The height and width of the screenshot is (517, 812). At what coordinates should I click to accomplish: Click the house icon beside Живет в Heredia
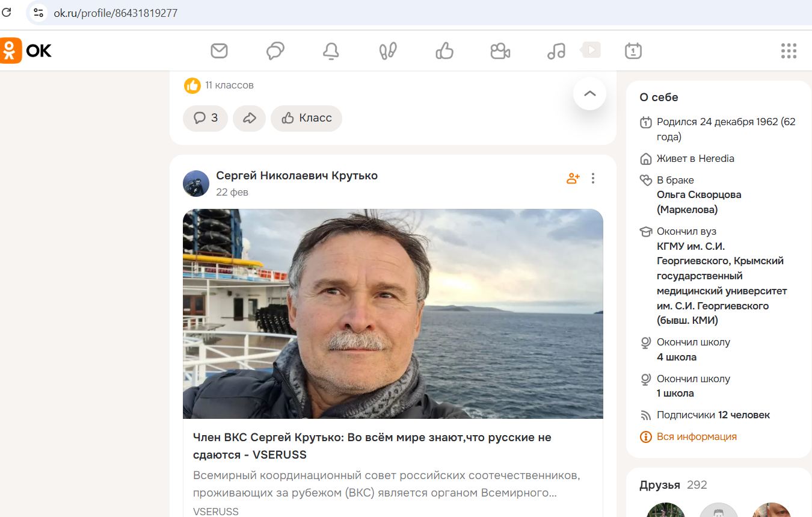(x=645, y=159)
